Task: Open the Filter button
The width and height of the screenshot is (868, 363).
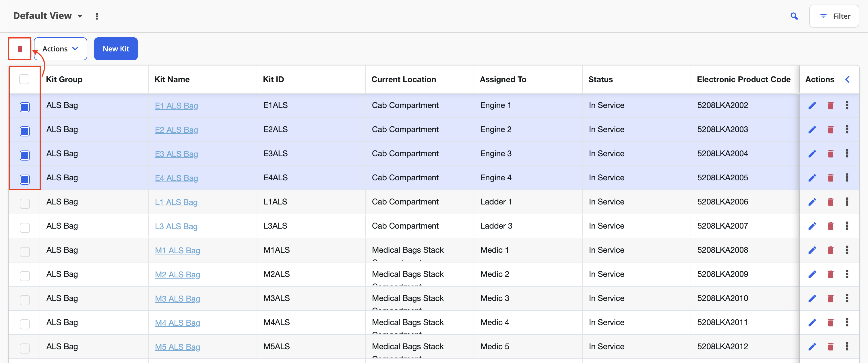Action: tap(834, 16)
